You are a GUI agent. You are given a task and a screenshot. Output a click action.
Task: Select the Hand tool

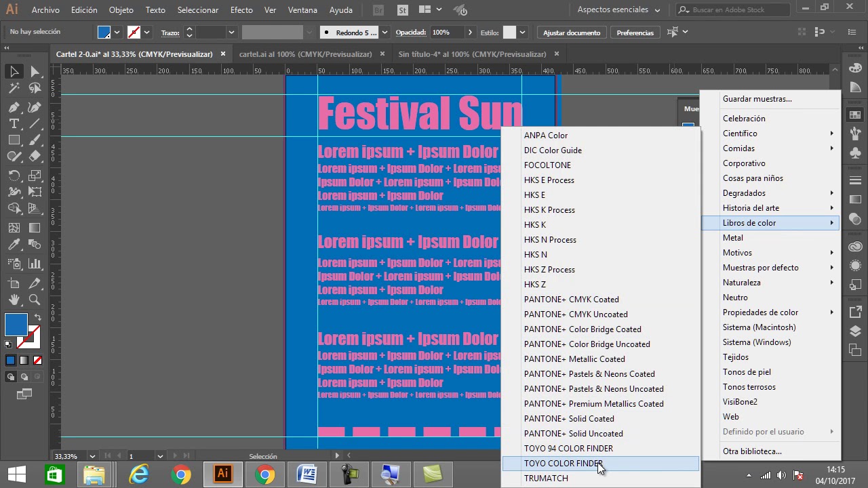pos(14,300)
